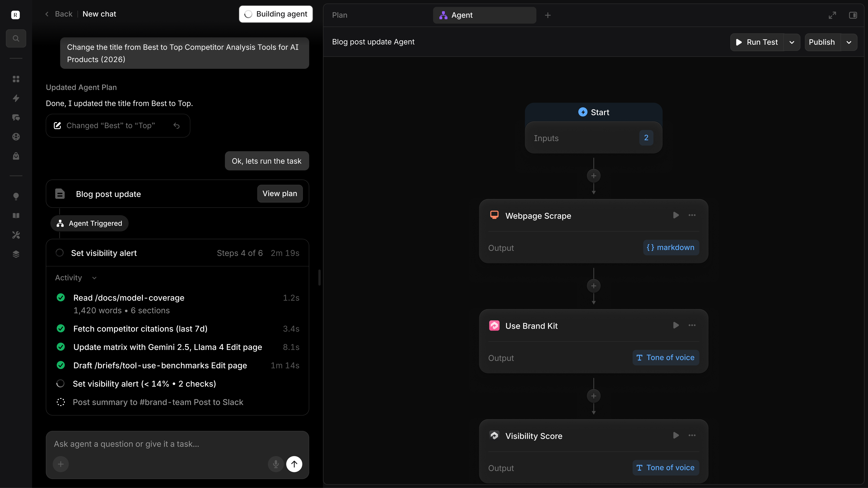Screen dimensions: 868x488
Task: Run the Visibility Score node
Action: click(676, 435)
